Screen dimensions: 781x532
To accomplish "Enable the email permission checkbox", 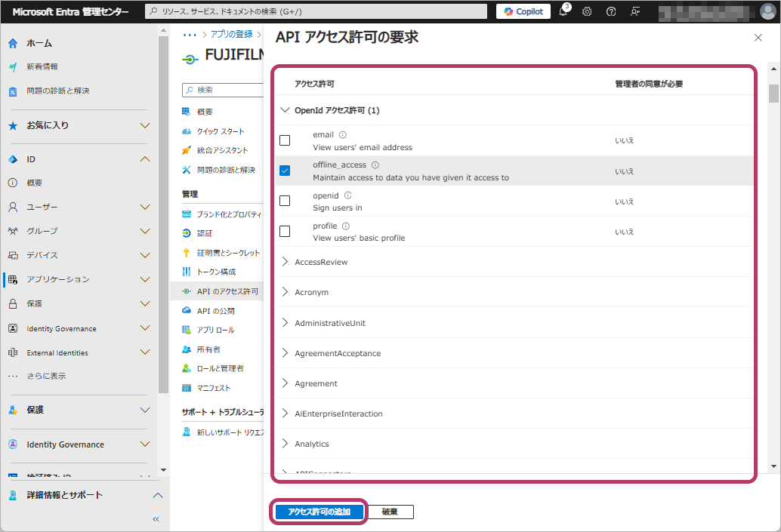I will [285, 140].
